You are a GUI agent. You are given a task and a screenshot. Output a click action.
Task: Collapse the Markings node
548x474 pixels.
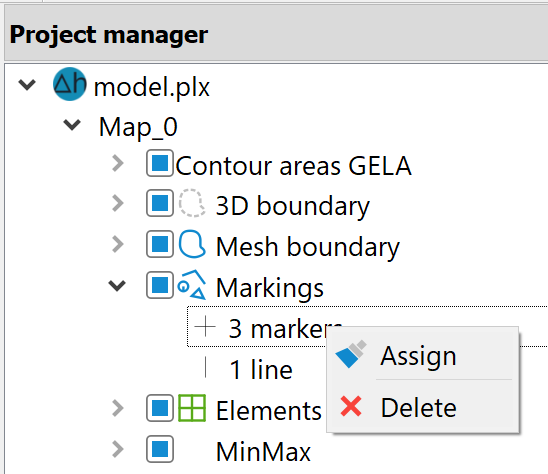point(117,285)
